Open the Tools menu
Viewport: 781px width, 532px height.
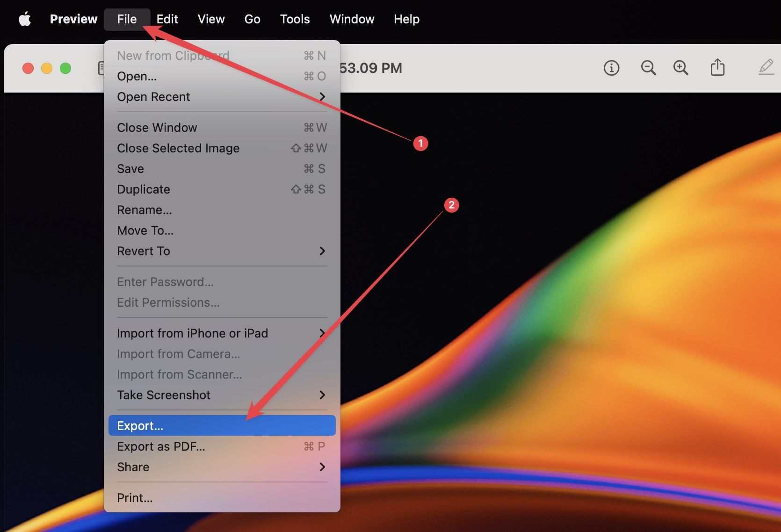pyautogui.click(x=294, y=19)
